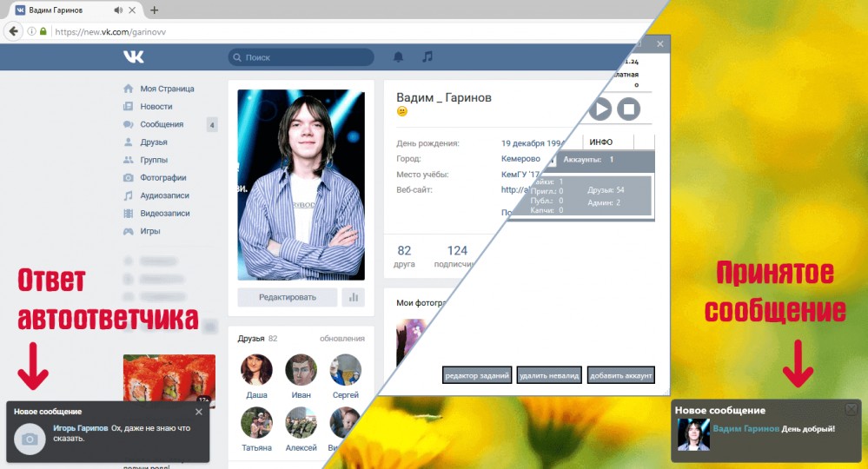Mute the tab via its speaker icon

[x=118, y=10]
